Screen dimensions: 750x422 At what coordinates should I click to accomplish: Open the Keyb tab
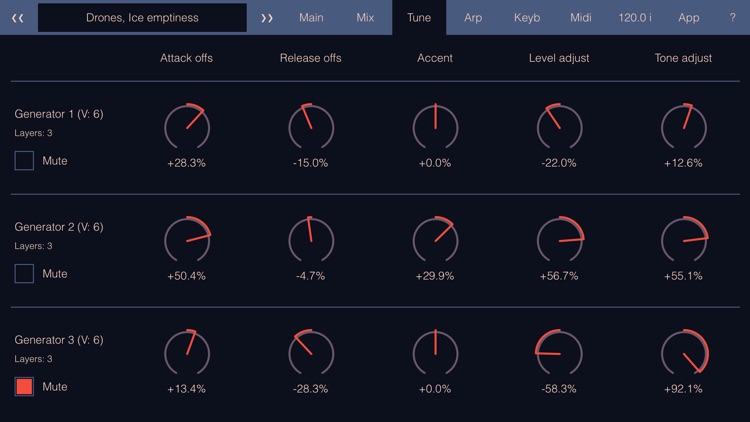point(527,18)
